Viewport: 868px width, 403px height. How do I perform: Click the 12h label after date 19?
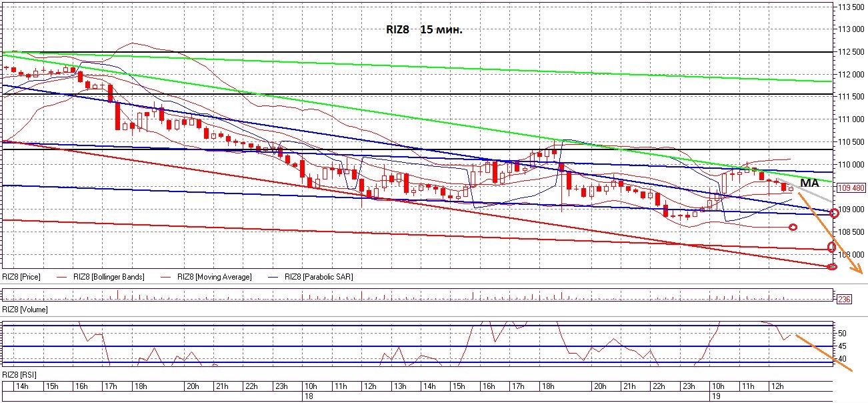[x=777, y=386]
